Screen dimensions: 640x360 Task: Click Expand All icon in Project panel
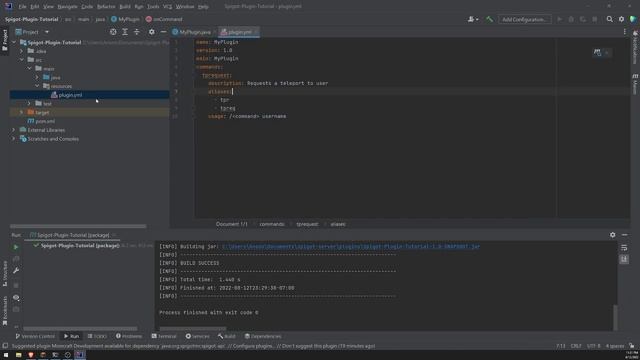[x=125, y=32]
